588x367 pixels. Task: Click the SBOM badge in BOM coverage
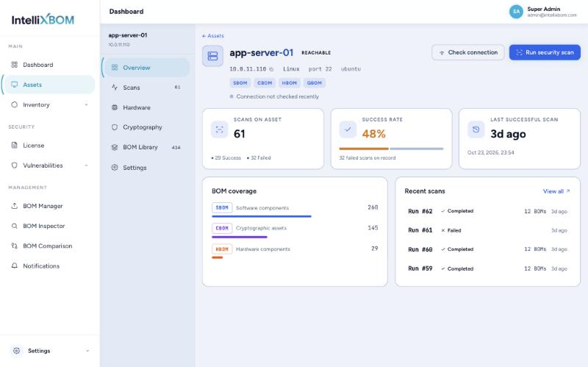[222, 207]
